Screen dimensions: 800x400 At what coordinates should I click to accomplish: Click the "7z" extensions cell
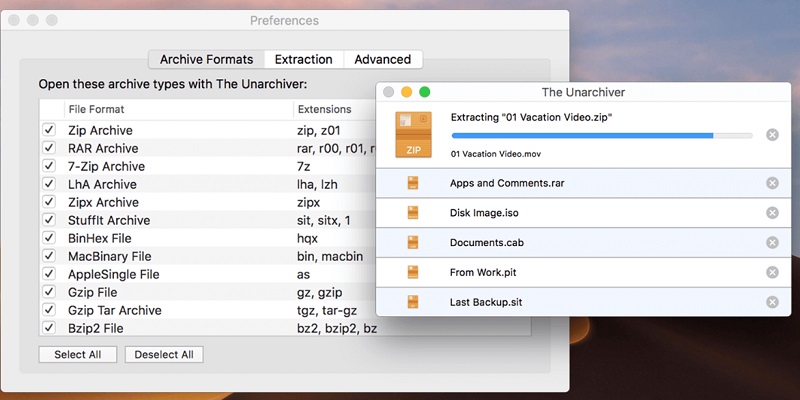pyautogui.click(x=304, y=166)
